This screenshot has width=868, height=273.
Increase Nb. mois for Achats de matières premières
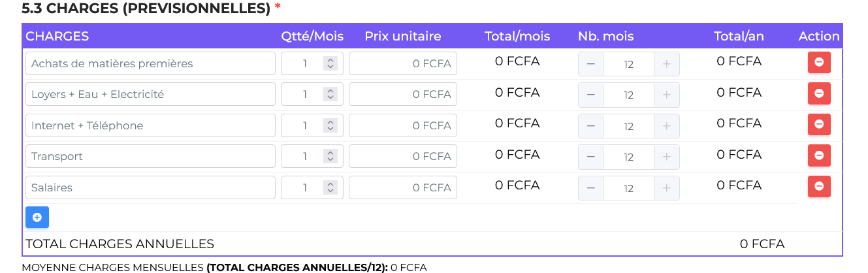pos(666,64)
